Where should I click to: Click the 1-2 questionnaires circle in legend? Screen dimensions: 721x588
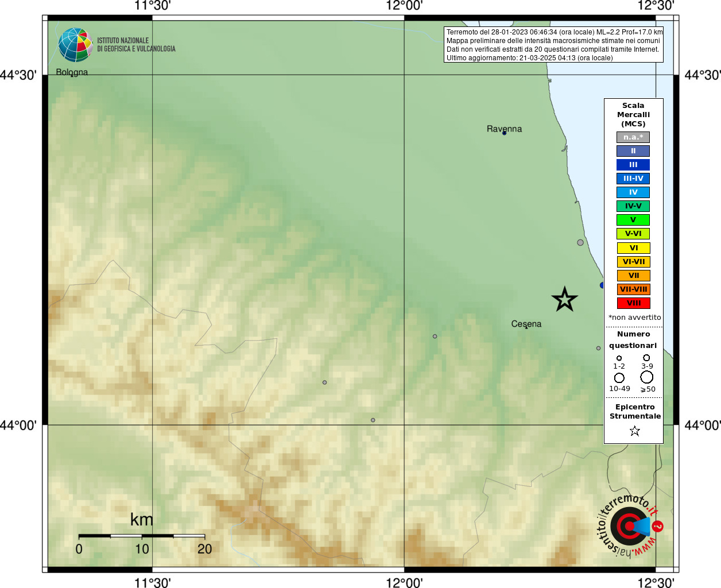coord(619,358)
